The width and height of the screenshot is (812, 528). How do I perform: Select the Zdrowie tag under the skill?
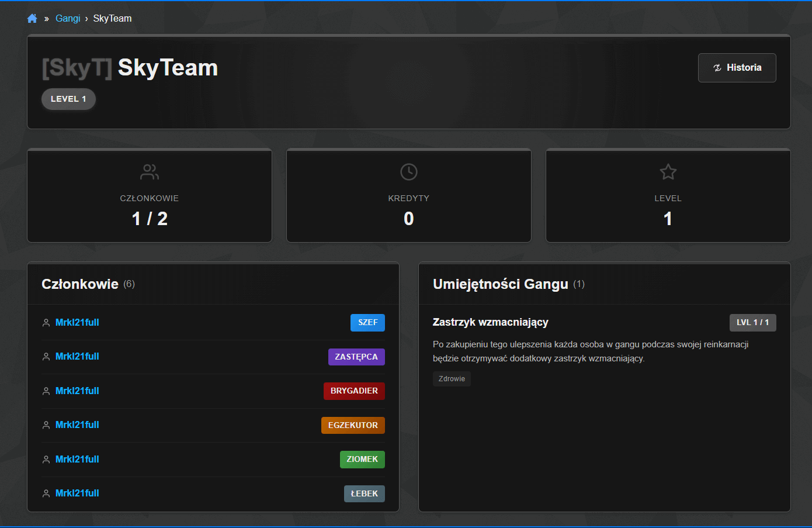[452, 379]
